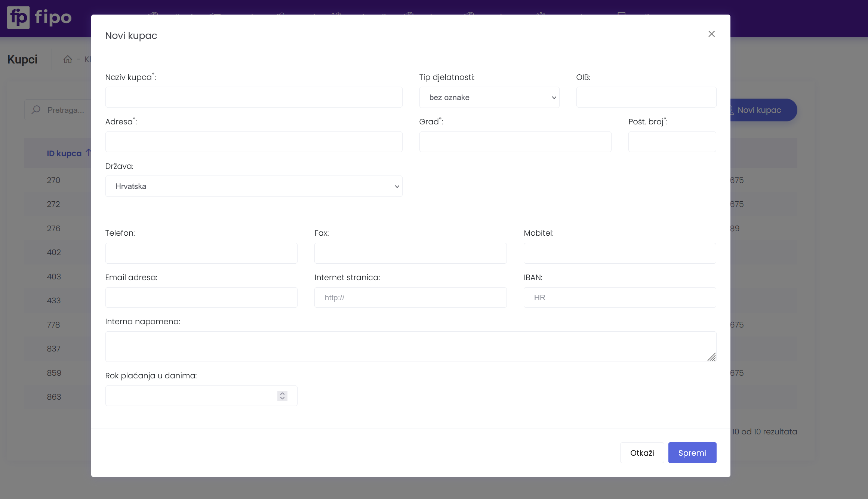Click the Email adresa field

coord(201,298)
